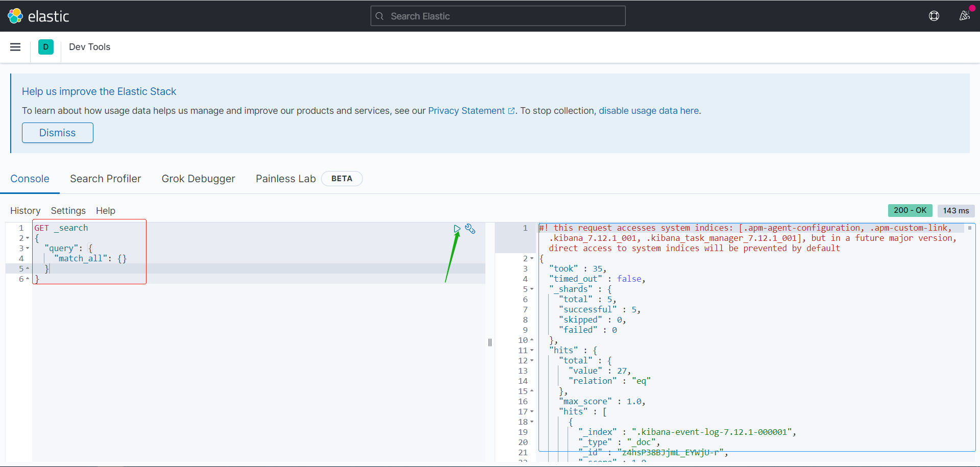Click the Elastic logo
The width and height of the screenshot is (980, 467).
tap(38, 16)
